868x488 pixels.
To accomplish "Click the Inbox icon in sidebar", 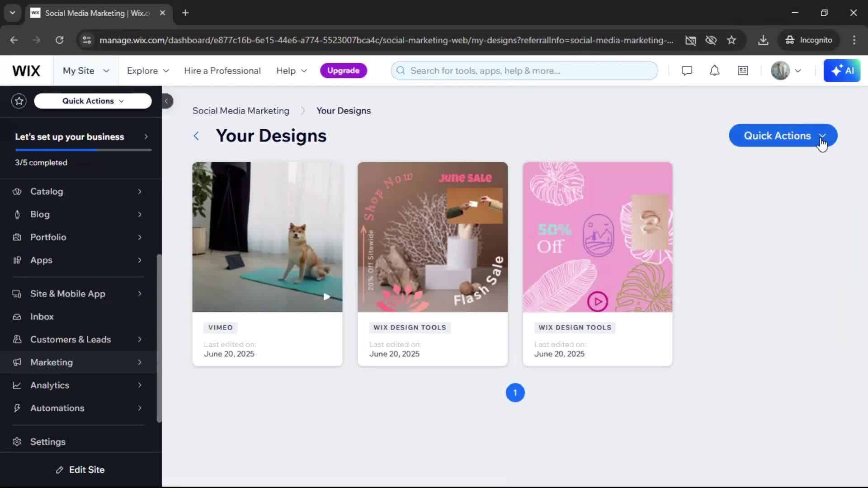I will [17, 317].
